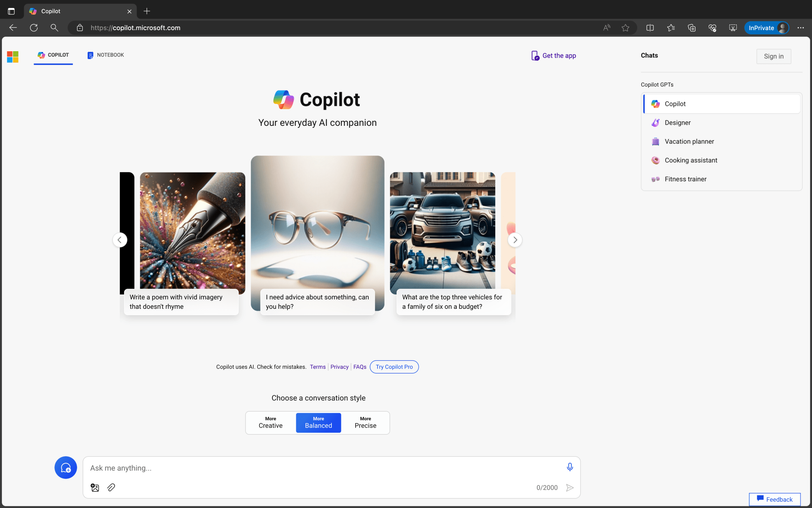Screen dimensions: 812x508
Task: Start a new topic with the chat bubble icon
Action: pos(66,468)
